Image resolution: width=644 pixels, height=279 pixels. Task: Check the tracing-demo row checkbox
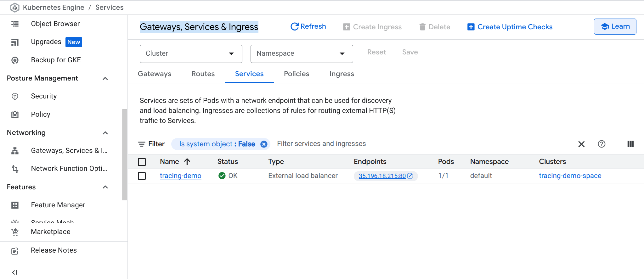(142, 176)
